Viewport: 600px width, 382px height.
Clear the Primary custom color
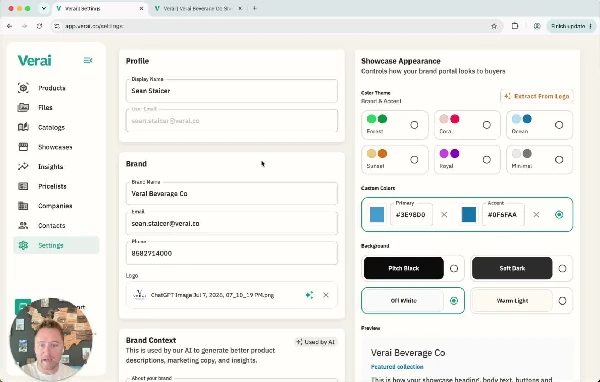click(444, 215)
